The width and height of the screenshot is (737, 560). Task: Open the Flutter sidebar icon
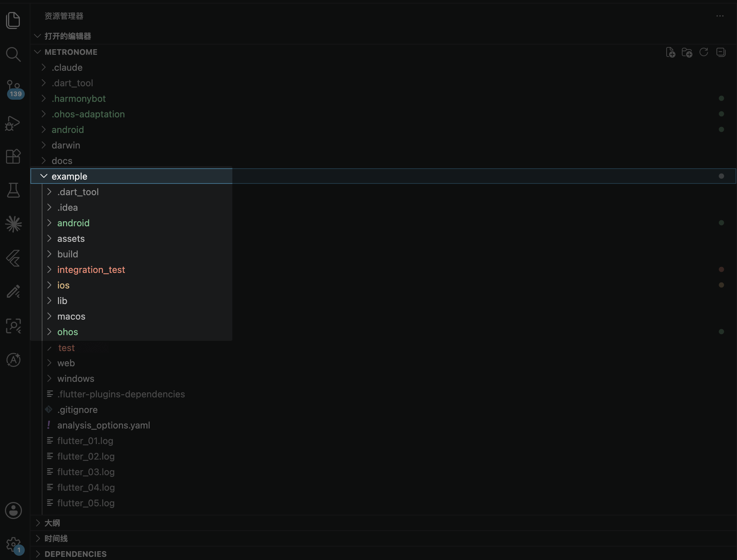pyautogui.click(x=13, y=258)
